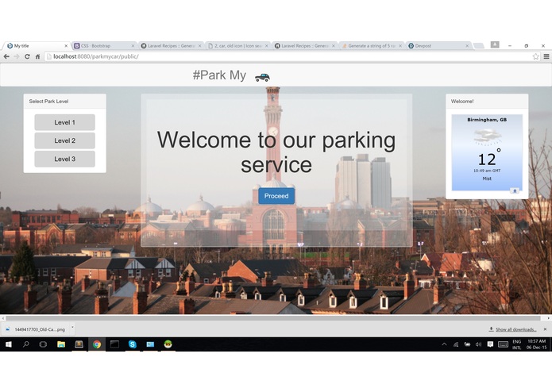Close the My title tab
Image resolution: width=552 pixels, height=392 pixels.
tap(66, 46)
